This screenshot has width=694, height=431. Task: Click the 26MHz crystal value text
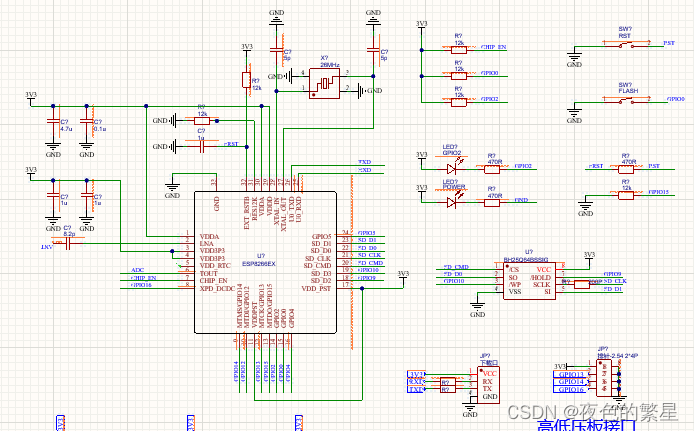tap(330, 65)
